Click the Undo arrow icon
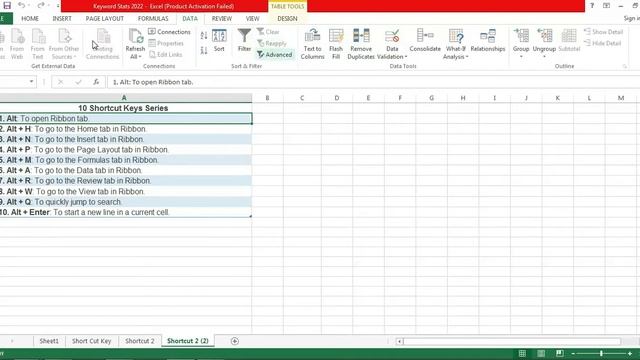This screenshot has height=360, width=640. pos(22,5)
